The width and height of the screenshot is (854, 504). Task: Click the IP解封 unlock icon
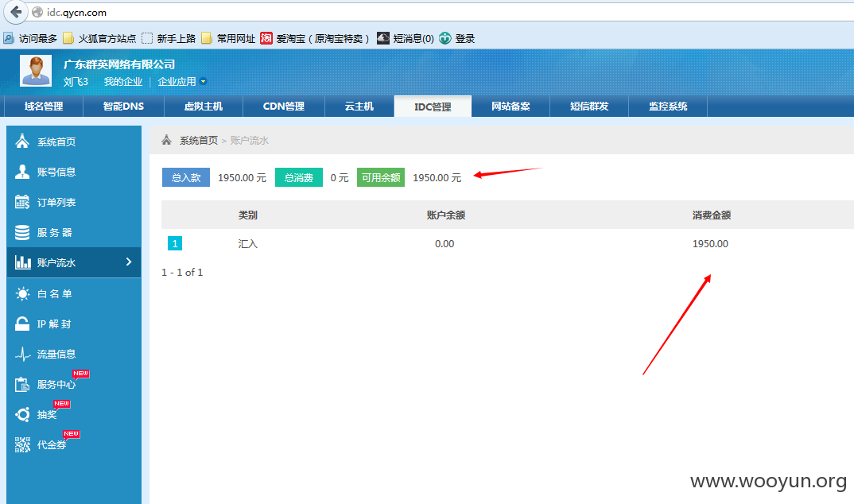tap(22, 324)
